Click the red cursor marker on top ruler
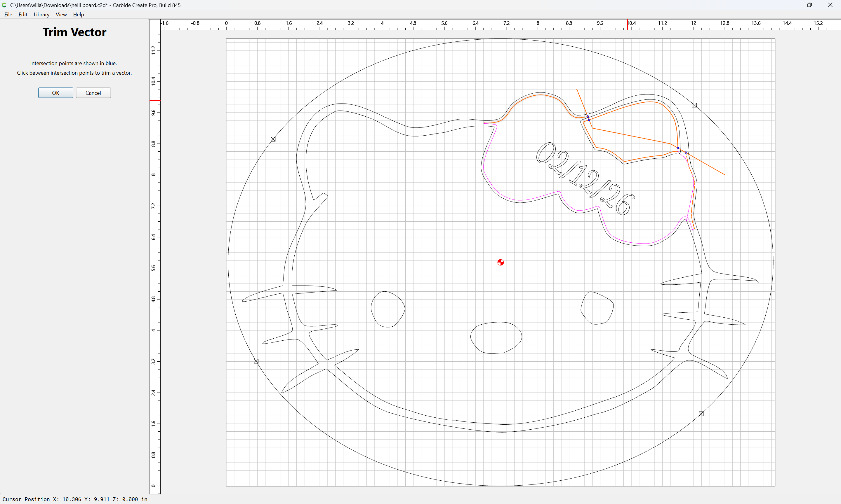The height and width of the screenshot is (504, 841). (x=628, y=25)
